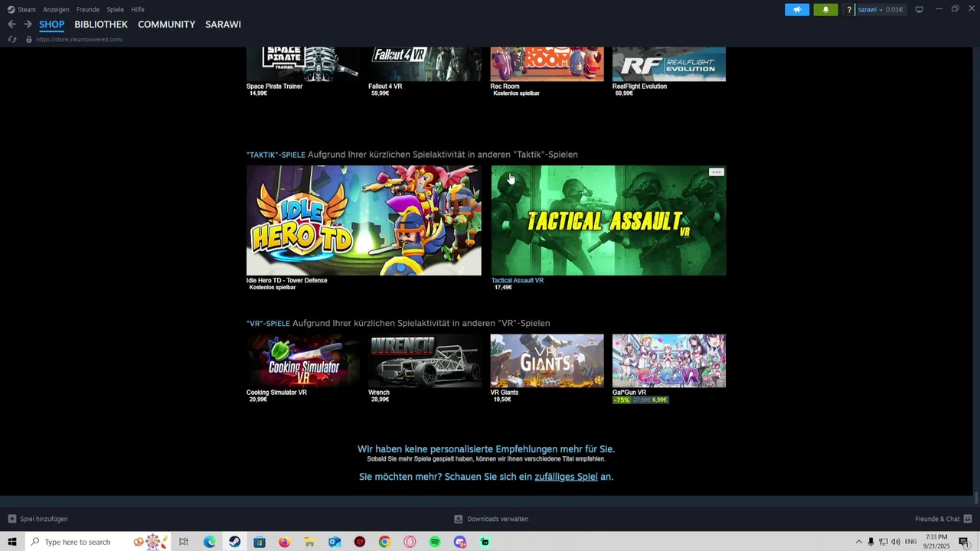Open the Steam announcements megaphone button
Viewport: 980px width, 551px height.
(x=797, y=10)
